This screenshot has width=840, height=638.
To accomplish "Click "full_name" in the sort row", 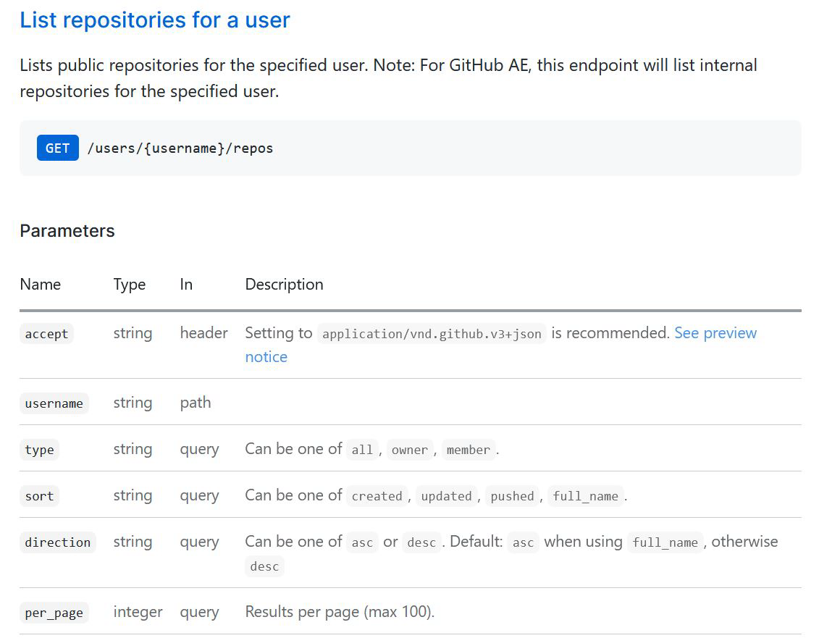I will click(x=585, y=496).
